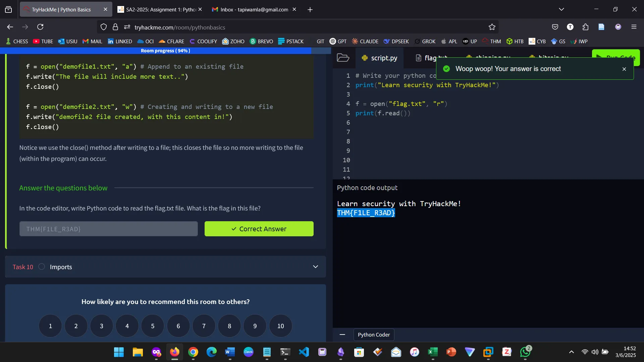Show hidden system tray icons
Image resolution: width=644 pixels, height=362 pixels.
point(571,352)
